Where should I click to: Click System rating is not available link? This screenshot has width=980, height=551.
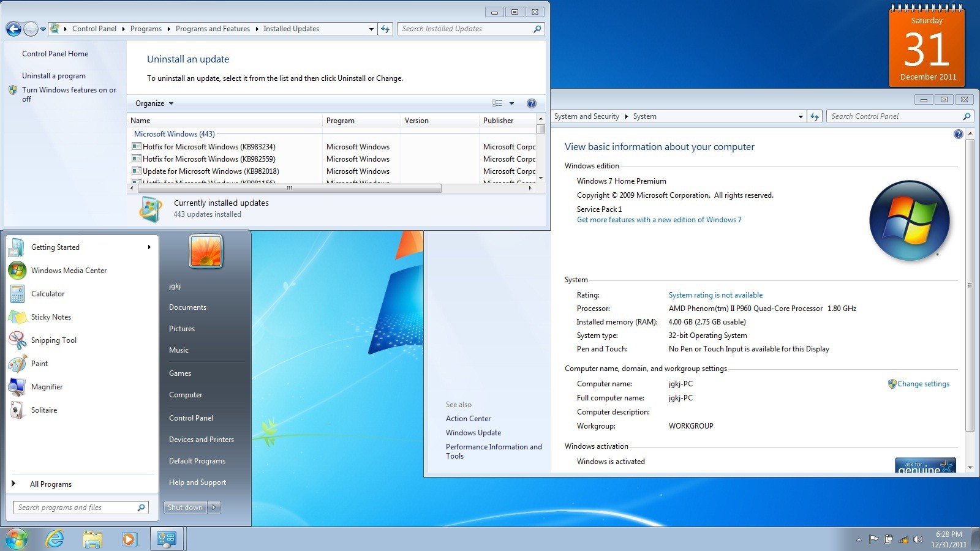pos(715,295)
